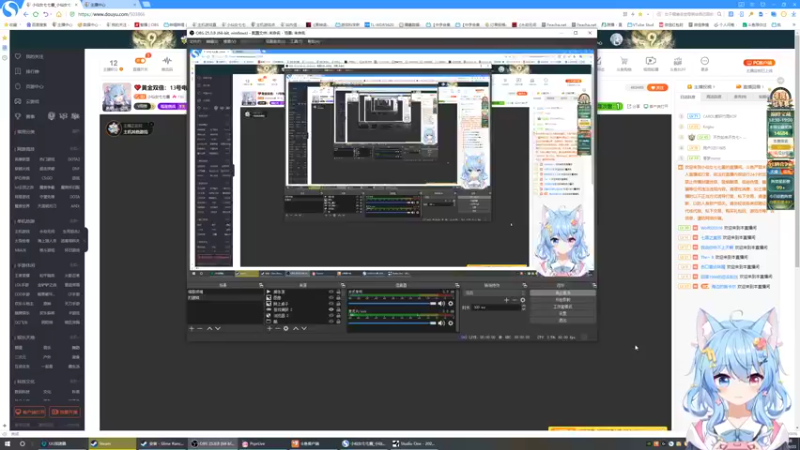Open dropdown arrow beside the address-bar star
The width and height of the screenshot is (800, 450).
(x=647, y=14)
